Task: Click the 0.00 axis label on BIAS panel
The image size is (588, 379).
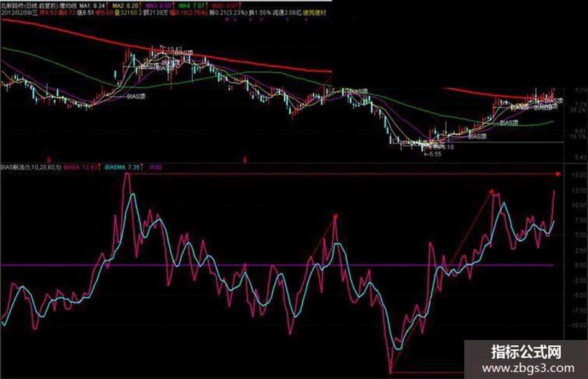Action: [580, 265]
